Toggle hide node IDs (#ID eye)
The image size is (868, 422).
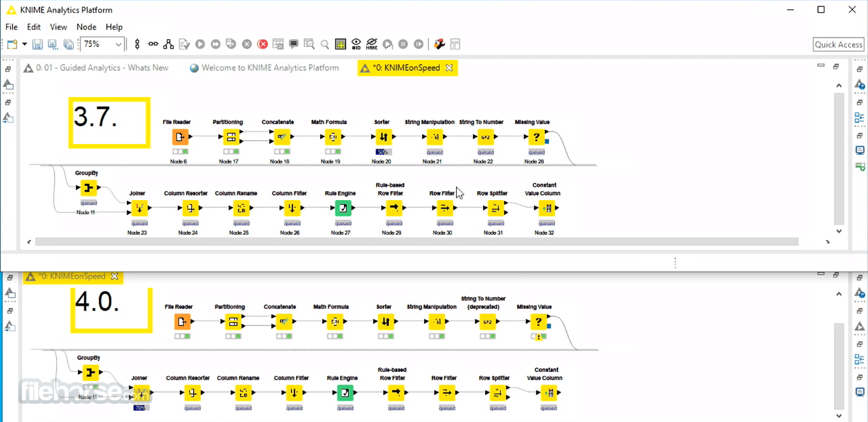[356, 44]
